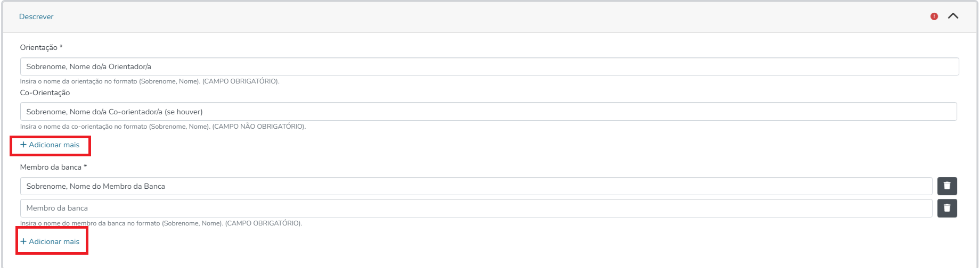
Task: Click the empty area of the Descrever header bar
Action: [479, 16]
